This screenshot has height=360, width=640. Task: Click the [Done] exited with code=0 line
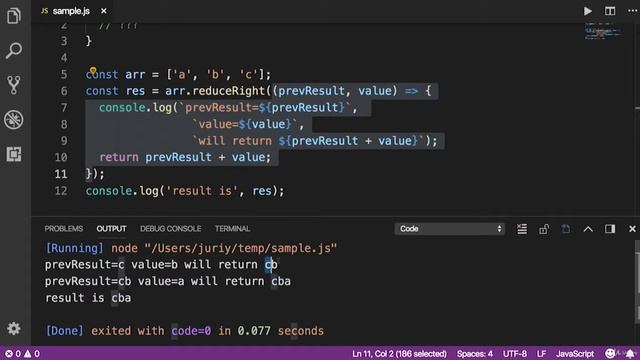185,331
